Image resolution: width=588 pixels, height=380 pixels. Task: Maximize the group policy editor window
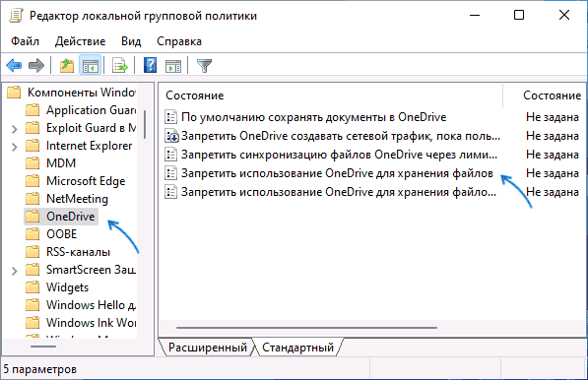tap(519, 16)
